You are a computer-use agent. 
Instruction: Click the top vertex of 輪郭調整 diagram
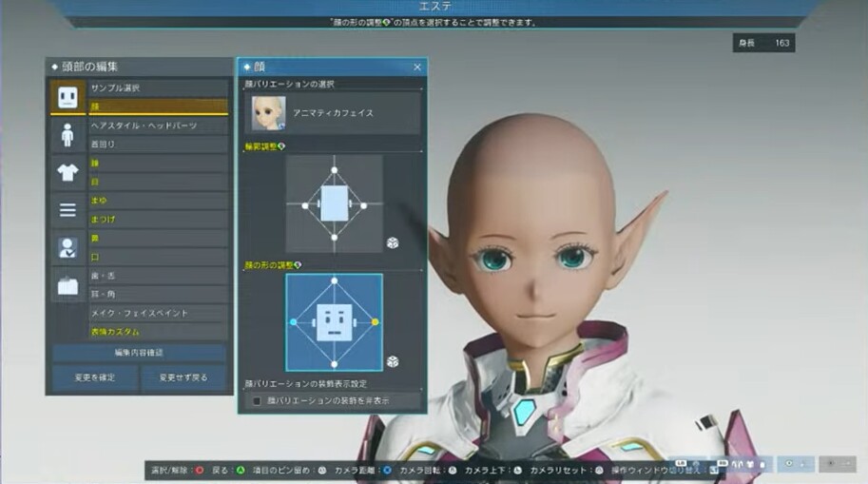335,170
